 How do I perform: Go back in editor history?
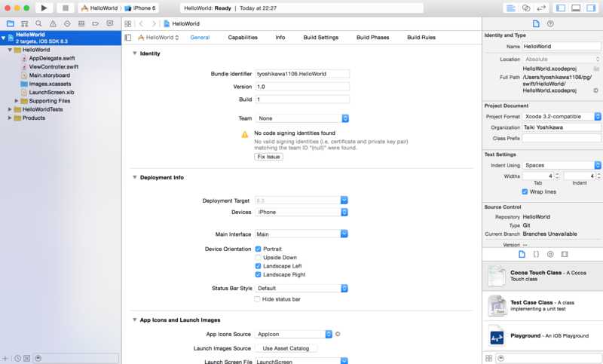[x=141, y=24]
